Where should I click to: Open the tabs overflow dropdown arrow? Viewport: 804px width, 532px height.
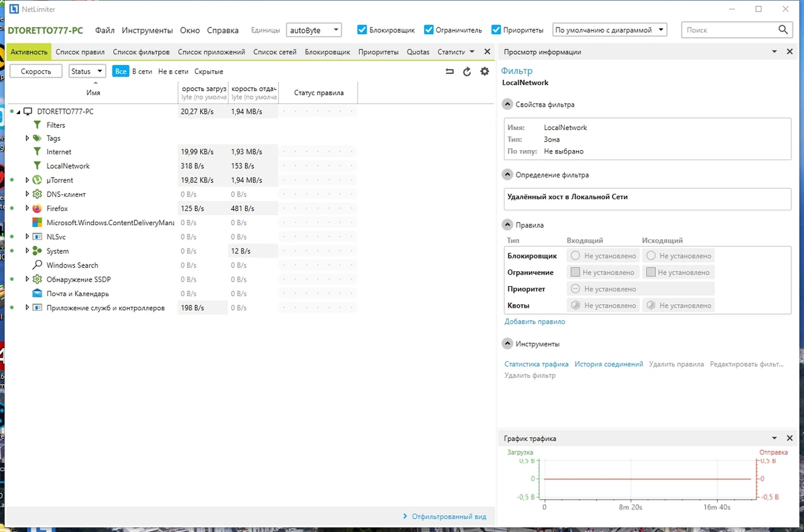(472, 52)
